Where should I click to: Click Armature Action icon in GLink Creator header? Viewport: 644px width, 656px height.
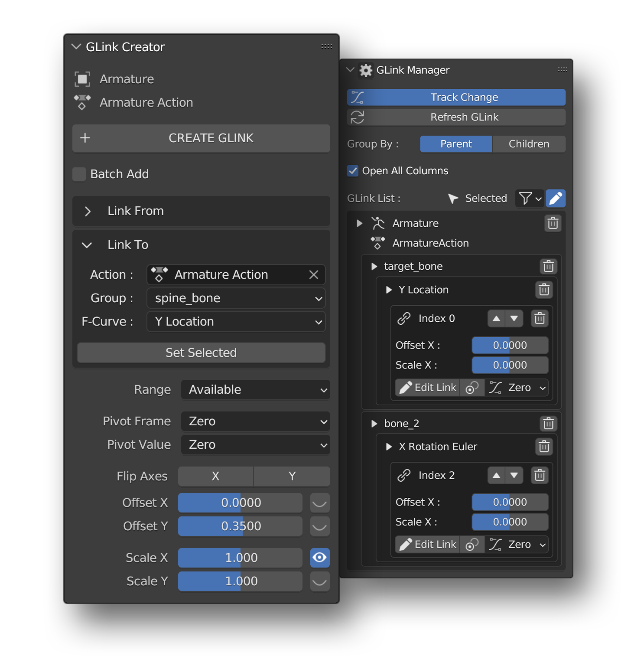point(82,103)
